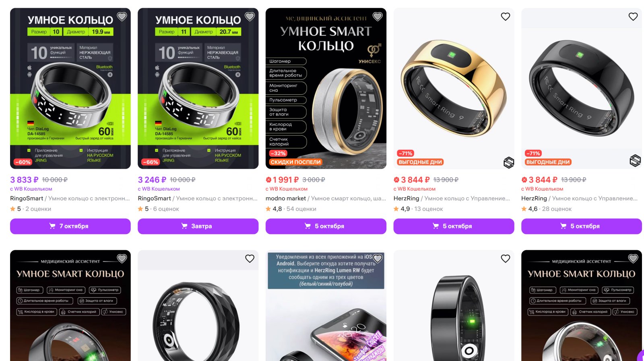Add modno market smart ring to favorites
Screen dimensions: 644x361
coord(378,17)
